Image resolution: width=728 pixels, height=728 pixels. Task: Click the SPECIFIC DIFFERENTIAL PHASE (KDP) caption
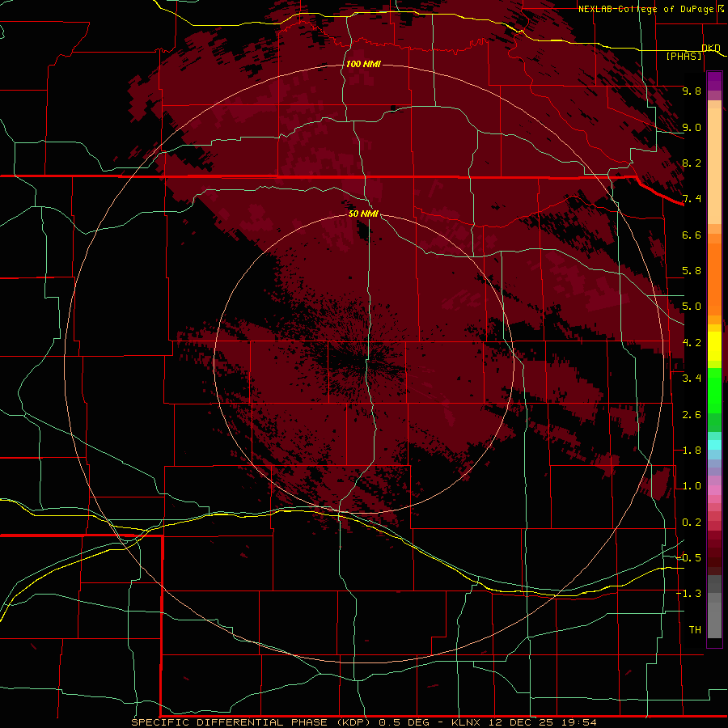[253, 722]
